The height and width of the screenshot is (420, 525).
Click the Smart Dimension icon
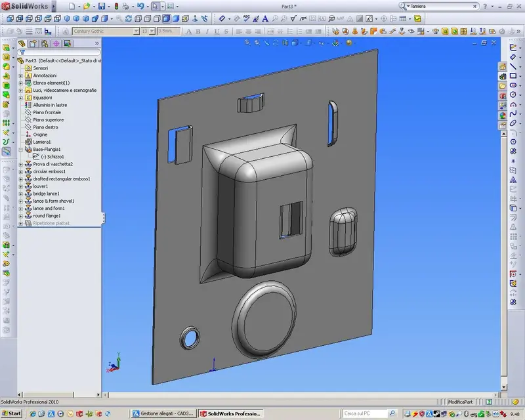[x=222, y=19]
